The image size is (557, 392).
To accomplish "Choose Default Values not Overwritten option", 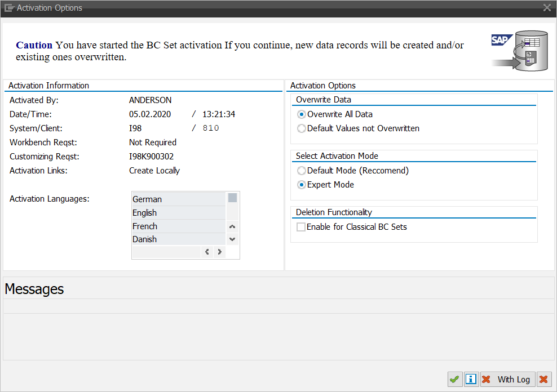I will (x=302, y=128).
